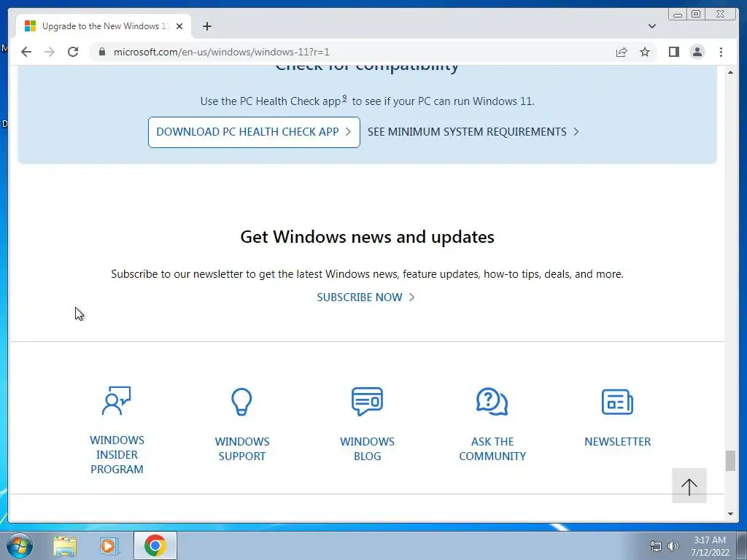
Task: Open the Windows Start menu
Action: pyautogui.click(x=20, y=545)
